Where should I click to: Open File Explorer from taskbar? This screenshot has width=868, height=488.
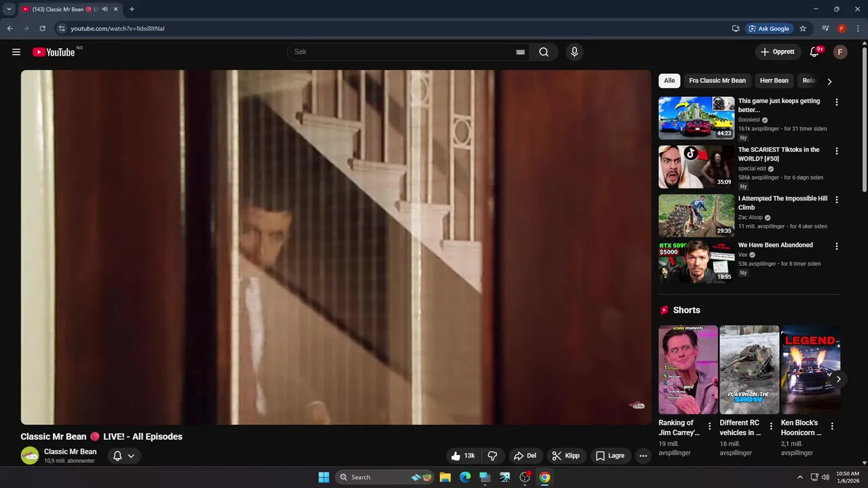click(445, 477)
